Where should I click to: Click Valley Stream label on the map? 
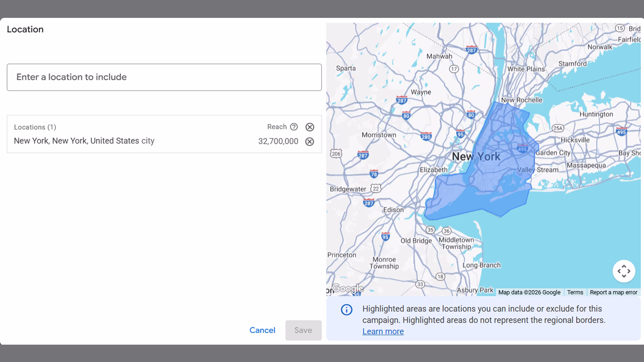(x=538, y=170)
